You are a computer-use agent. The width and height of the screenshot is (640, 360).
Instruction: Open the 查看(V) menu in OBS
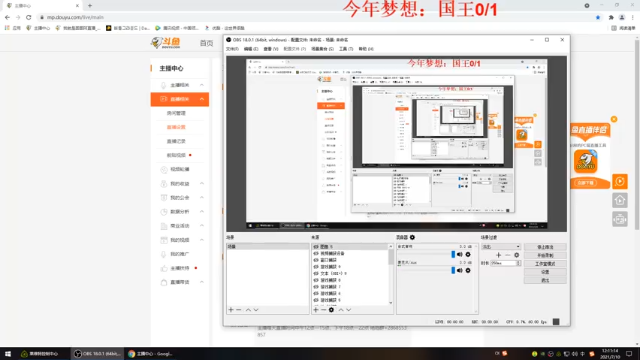coord(271,49)
